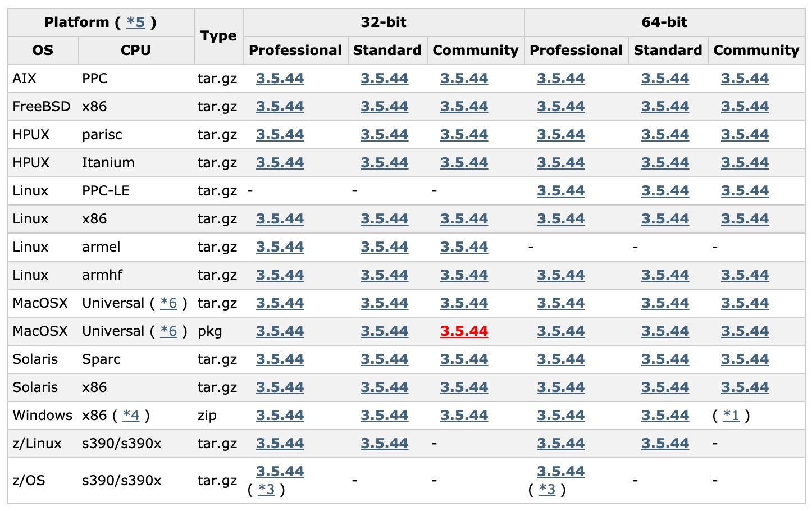This screenshot has height=511, width=812.
Task: Download MacOSX pkg 32-bit Professional 3.5.44
Action: tap(280, 331)
